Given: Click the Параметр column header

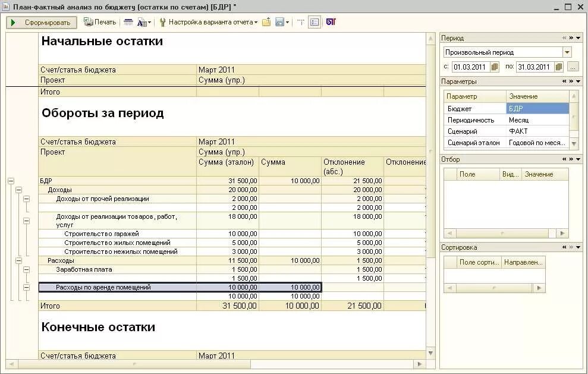Looking at the screenshot, I should click(x=475, y=96).
